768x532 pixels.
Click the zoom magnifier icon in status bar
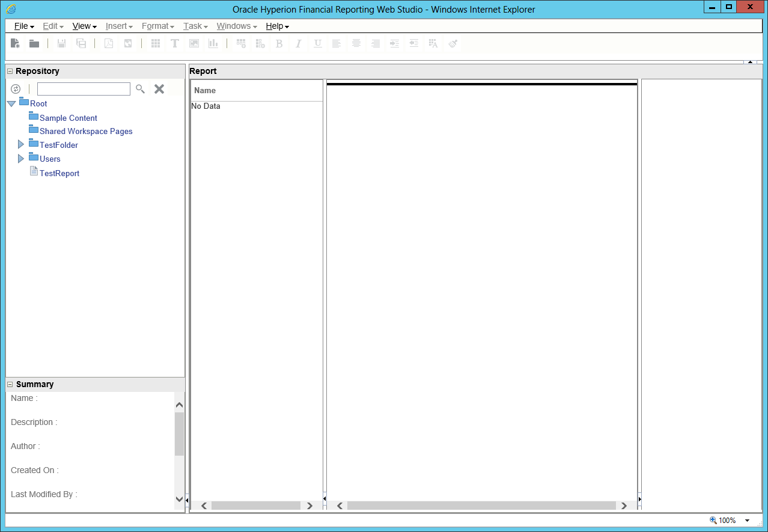tap(713, 520)
